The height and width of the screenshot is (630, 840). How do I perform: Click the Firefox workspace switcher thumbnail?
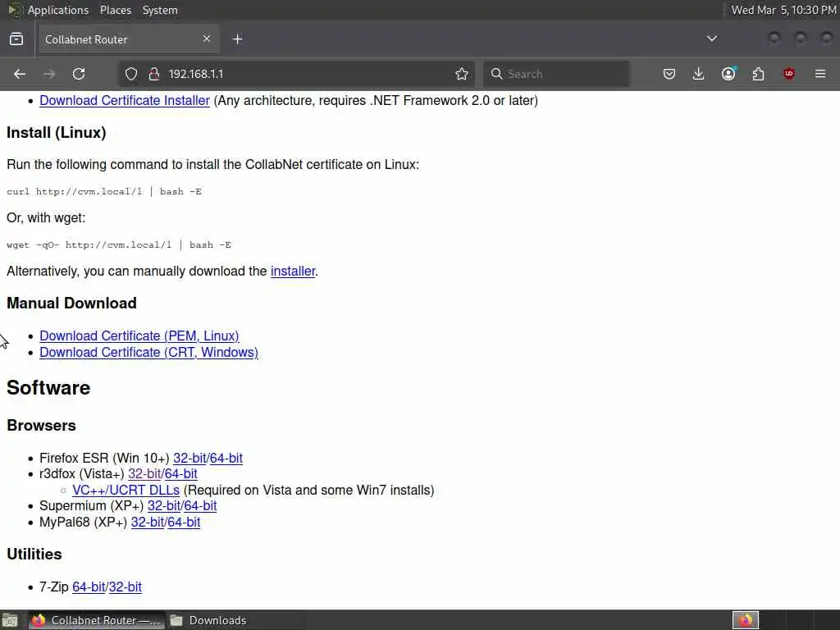click(745, 620)
